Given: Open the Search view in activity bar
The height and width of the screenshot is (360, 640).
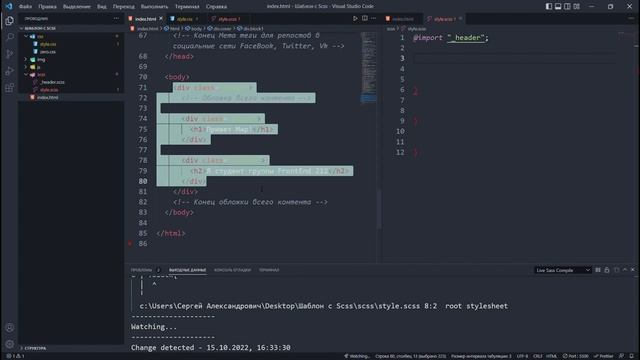Looking at the screenshot, I should coord(9,38).
